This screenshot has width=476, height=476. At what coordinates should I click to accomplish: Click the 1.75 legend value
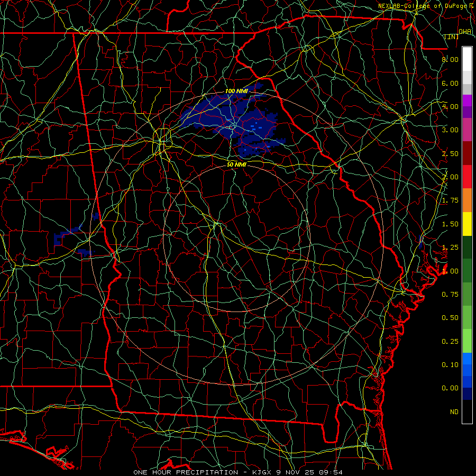(x=450, y=200)
